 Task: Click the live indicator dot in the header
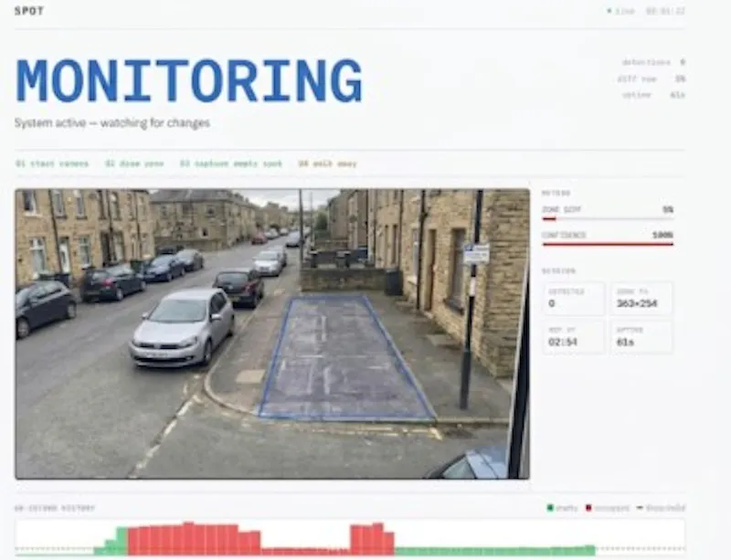(609, 11)
